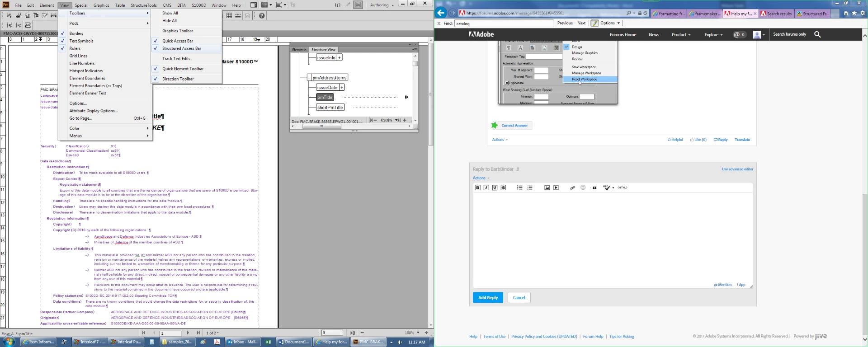The image size is (868, 347).
Task: Open the Special menu in FrameMaker
Action: pyautogui.click(x=81, y=5)
